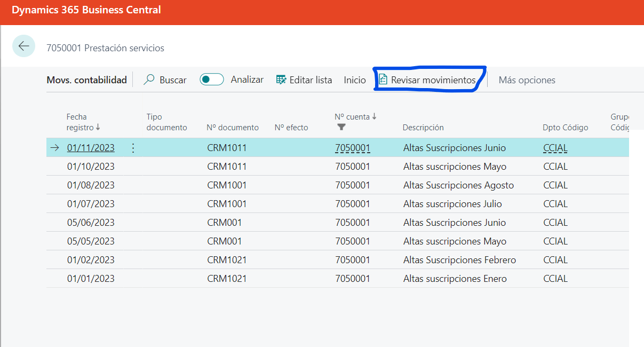Click the 01/11/2023 date link
The image size is (644, 347).
click(x=91, y=148)
